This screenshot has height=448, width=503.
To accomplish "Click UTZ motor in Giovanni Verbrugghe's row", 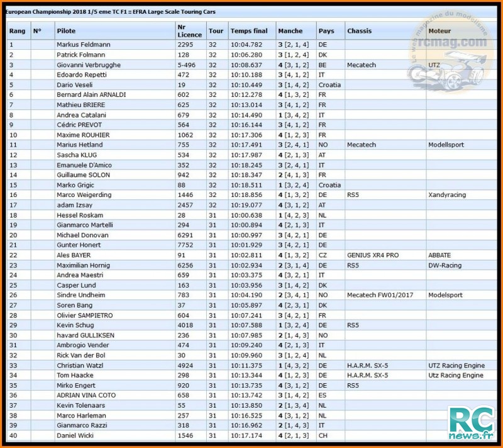I will click(x=434, y=65).
